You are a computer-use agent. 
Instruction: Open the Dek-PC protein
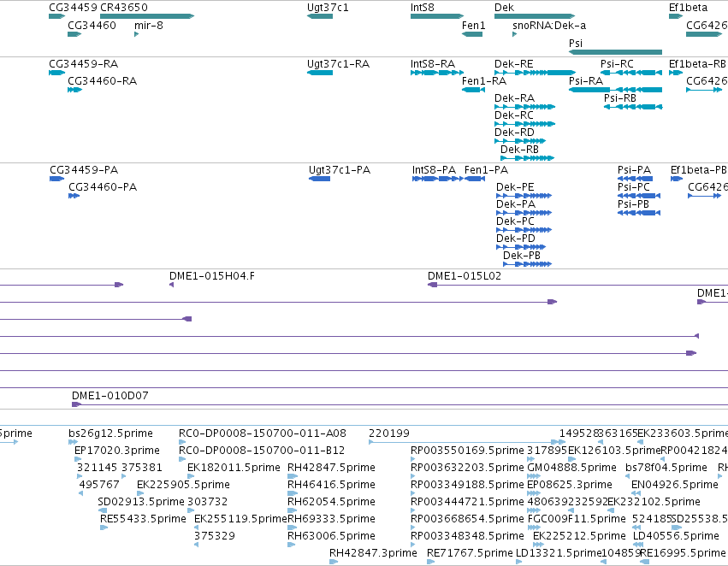point(524,230)
